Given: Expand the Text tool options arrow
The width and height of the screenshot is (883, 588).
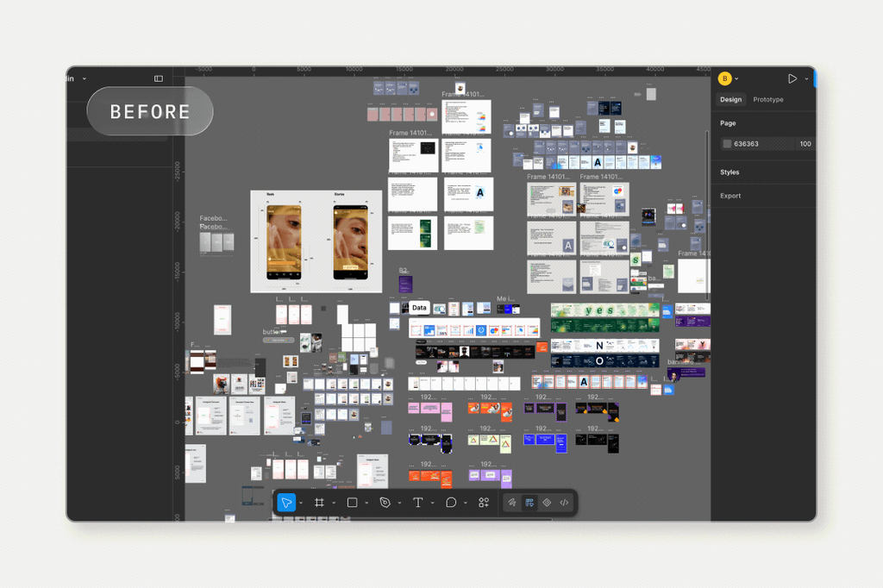Looking at the screenshot, I should pos(433,503).
